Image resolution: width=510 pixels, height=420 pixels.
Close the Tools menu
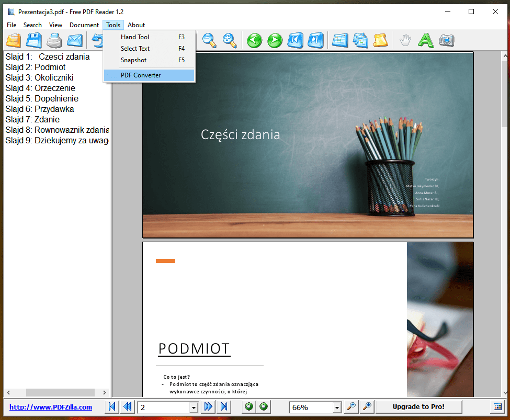click(x=113, y=25)
